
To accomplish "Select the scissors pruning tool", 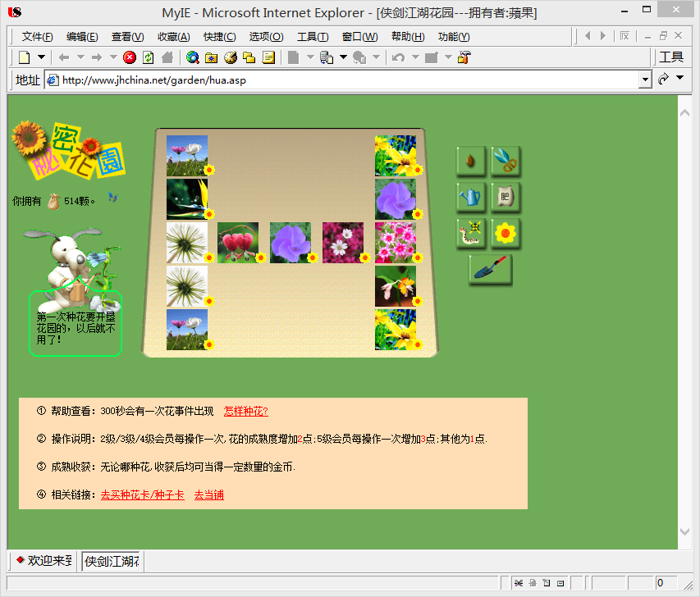I will (x=506, y=161).
